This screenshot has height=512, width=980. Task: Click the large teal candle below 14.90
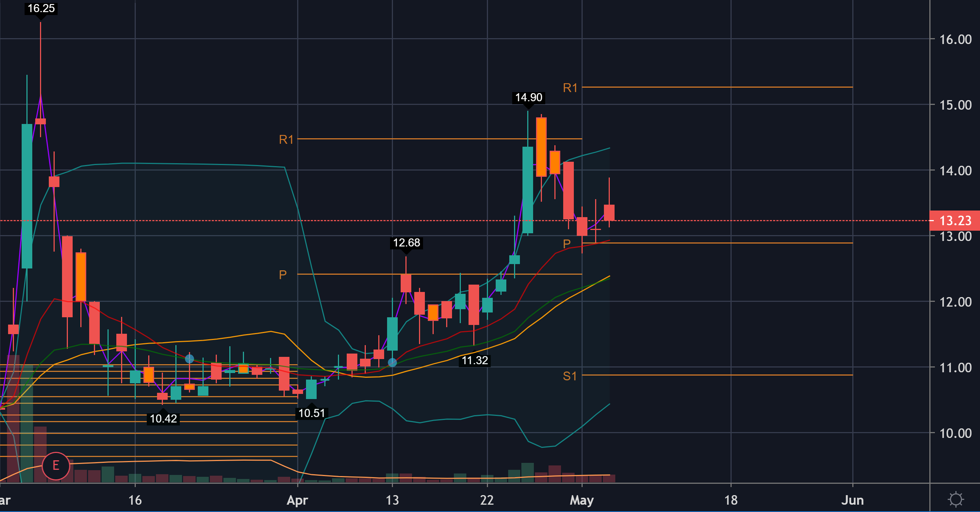(x=528, y=190)
